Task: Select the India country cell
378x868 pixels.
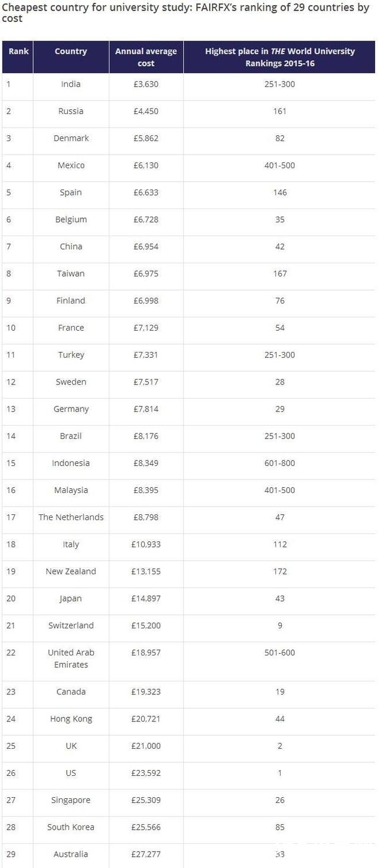Action: [71, 84]
